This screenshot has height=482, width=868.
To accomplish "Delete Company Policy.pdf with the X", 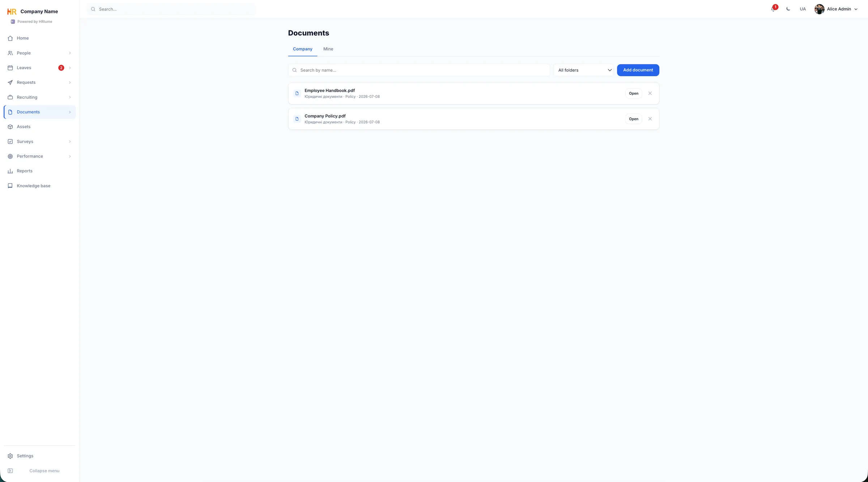I will tap(650, 119).
